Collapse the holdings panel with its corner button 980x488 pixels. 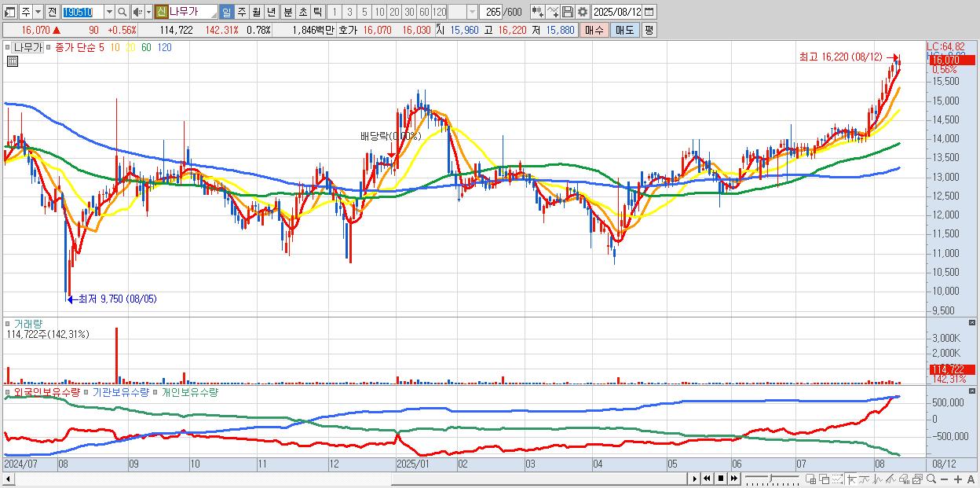point(973,391)
